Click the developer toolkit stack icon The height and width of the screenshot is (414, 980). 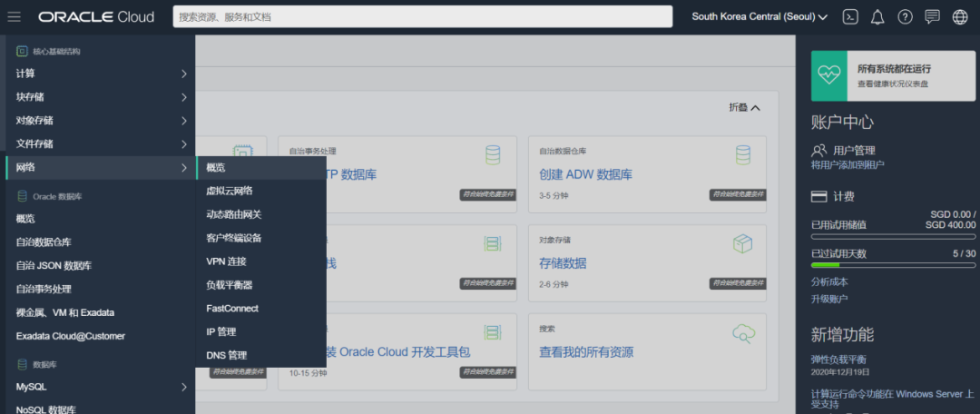click(x=493, y=333)
